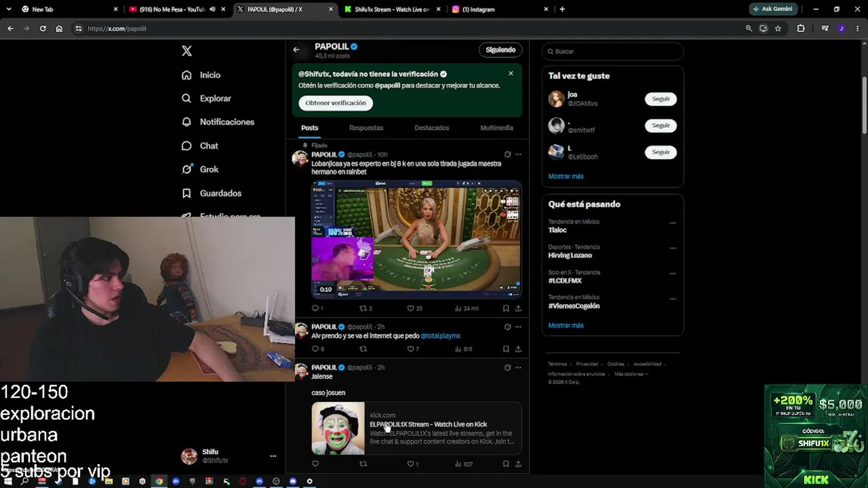Select the Posts tab
This screenshot has width=868, height=488.
pyautogui.click(x=309, y=127)
